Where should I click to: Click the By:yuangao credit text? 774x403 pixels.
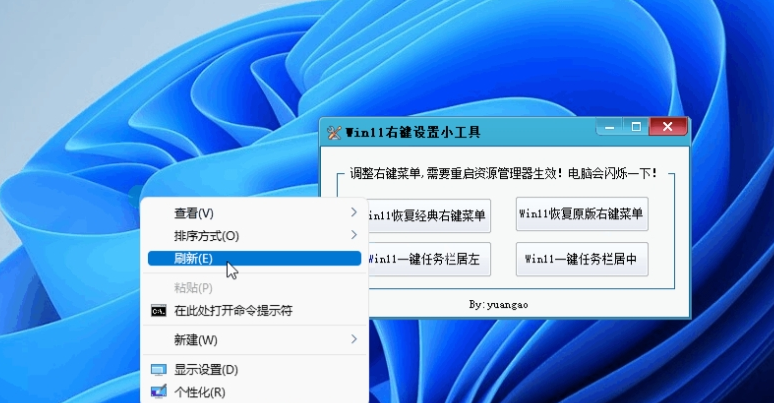[499, 305]
